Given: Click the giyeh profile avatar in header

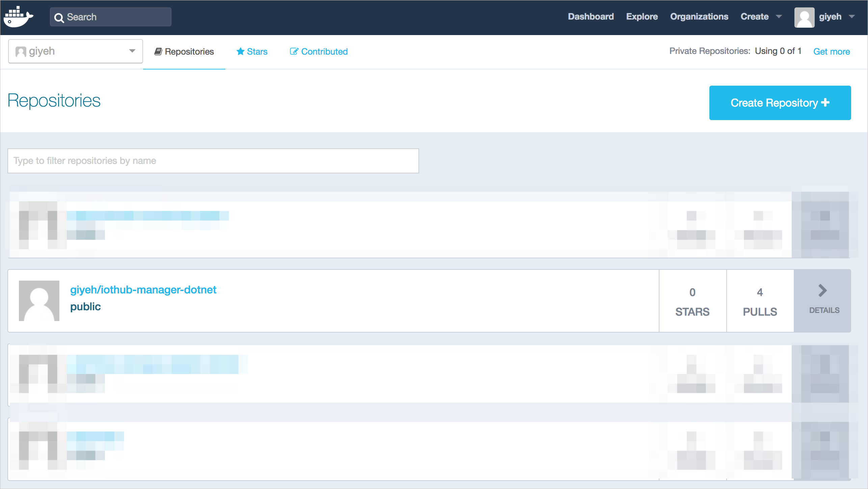Looking at the screenshot, I should coord(804,18).
